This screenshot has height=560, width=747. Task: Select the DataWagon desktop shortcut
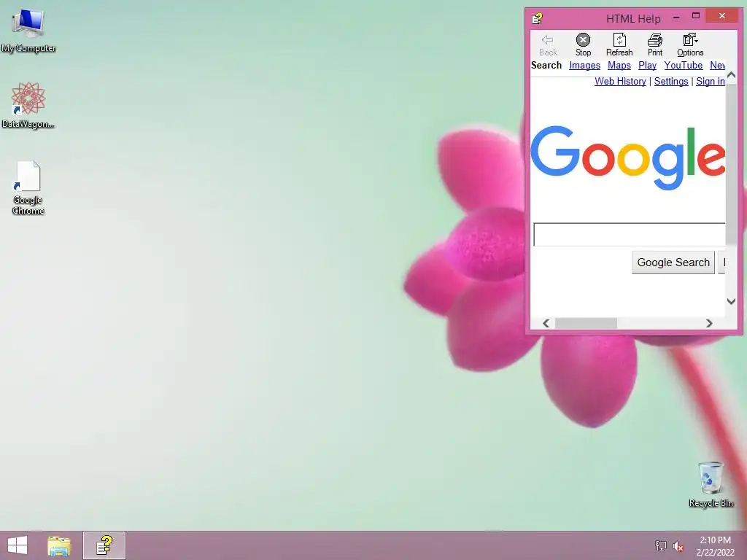[28, 105]
